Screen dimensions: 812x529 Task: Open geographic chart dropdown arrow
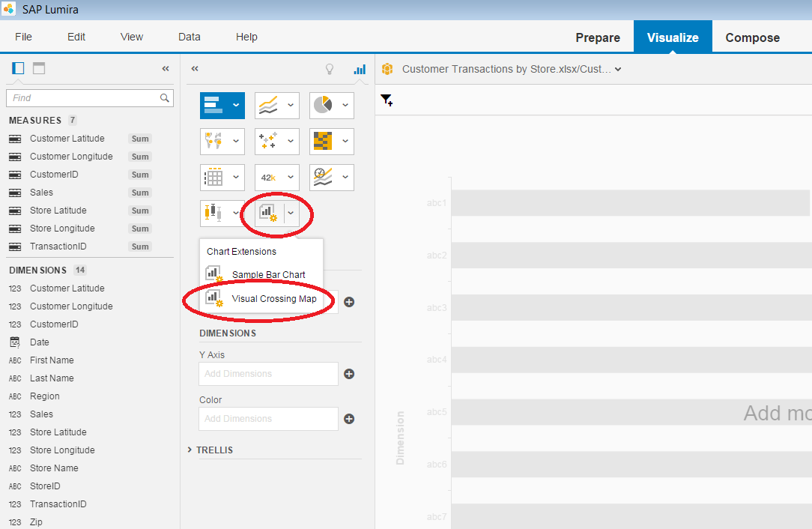click(x=236, y=141)
